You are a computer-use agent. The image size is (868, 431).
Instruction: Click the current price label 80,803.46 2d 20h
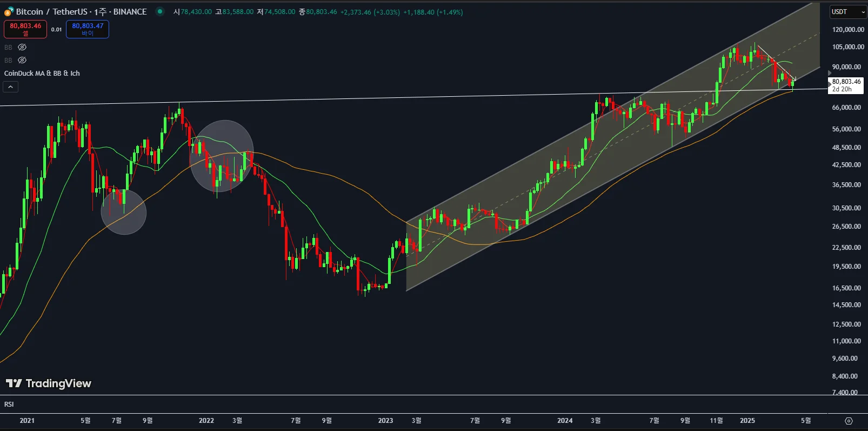[x=846, y=85]
